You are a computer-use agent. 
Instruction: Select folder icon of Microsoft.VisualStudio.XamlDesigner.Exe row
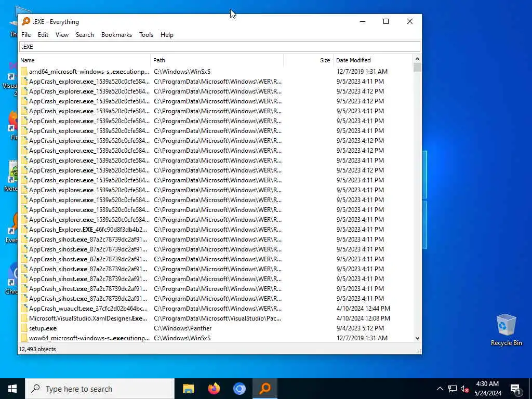[24, 318]
